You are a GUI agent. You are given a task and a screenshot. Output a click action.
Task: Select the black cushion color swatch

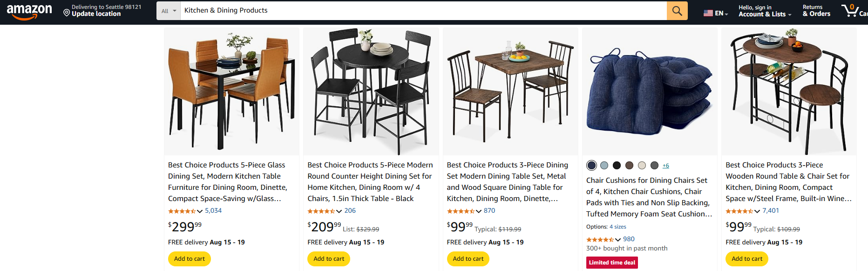[x=617, y=165]
